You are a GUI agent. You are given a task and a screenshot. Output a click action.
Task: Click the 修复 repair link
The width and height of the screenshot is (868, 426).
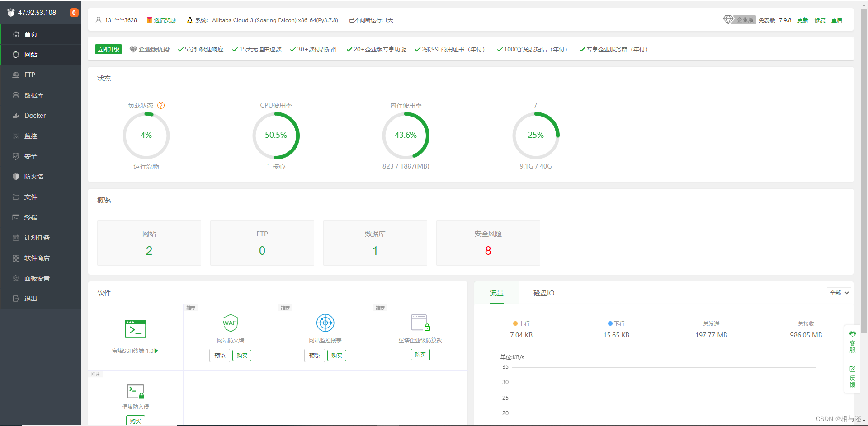(820, 20)
